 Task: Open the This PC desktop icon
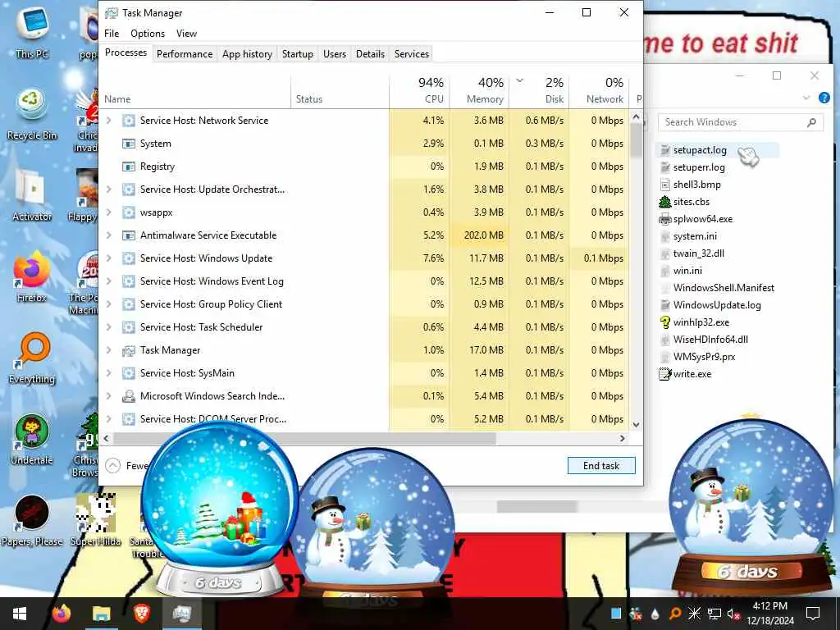click(32, 32)
